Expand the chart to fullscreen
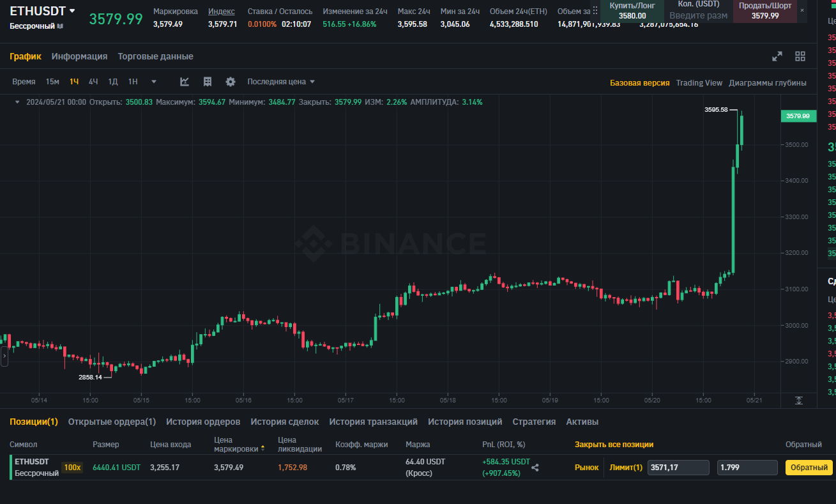The width and height of the screenshot is (836, 504). [777, 56]
